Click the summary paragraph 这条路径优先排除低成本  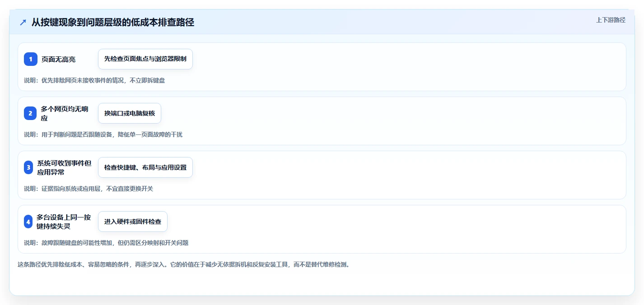click(x=184, y=264)
